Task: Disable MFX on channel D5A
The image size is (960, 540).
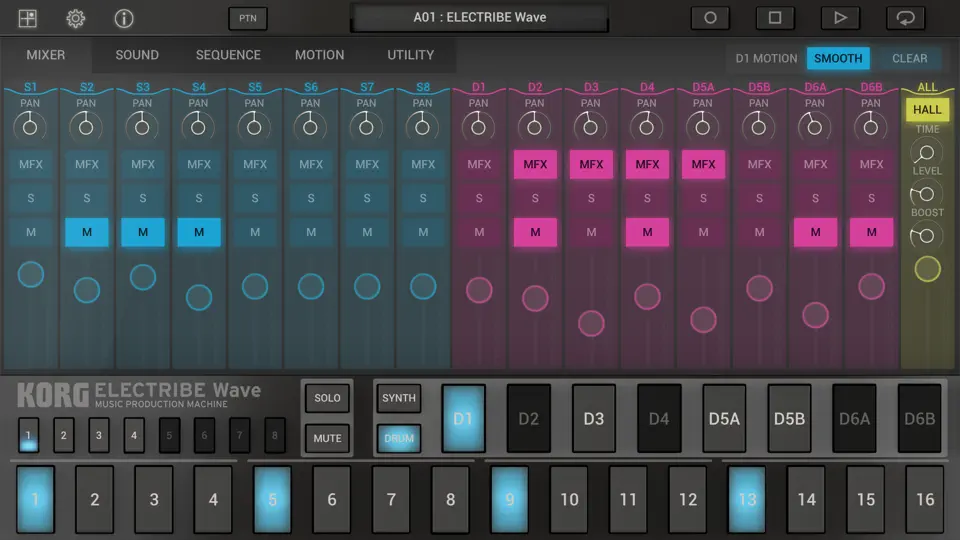Action: coord(703,164)
